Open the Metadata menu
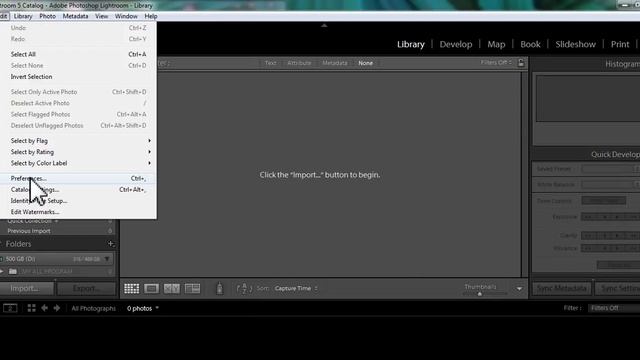 pyautogui.click(x=76, y=16)
